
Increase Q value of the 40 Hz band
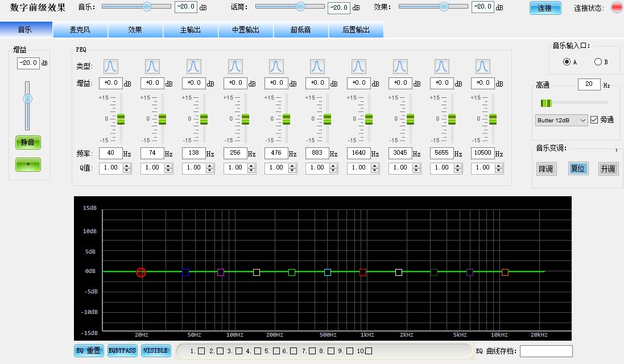pos(127,166)
